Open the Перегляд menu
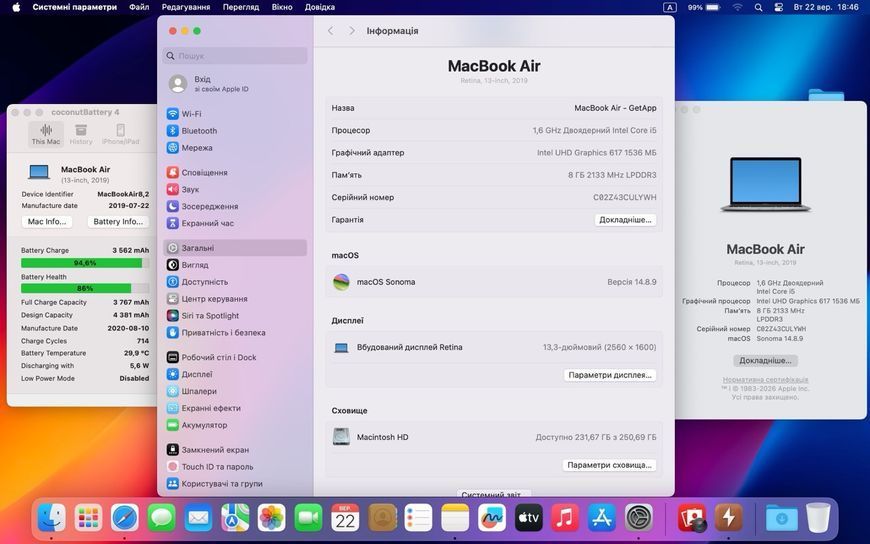Screen dimensions: 870x544 point(241,7)
